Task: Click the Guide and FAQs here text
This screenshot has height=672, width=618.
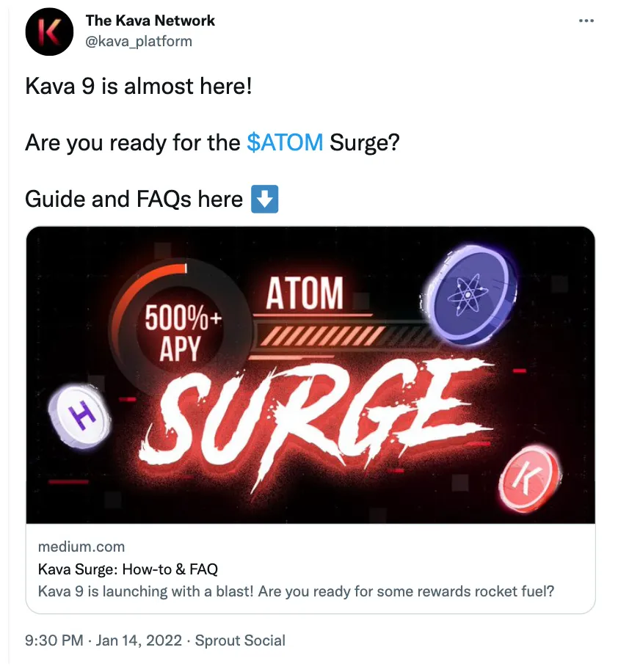Action: pos(134,199)
